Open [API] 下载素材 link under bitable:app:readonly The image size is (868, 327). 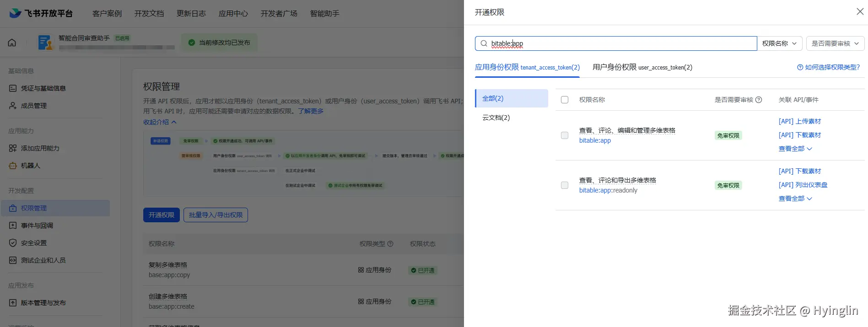[x=800, y=171]
